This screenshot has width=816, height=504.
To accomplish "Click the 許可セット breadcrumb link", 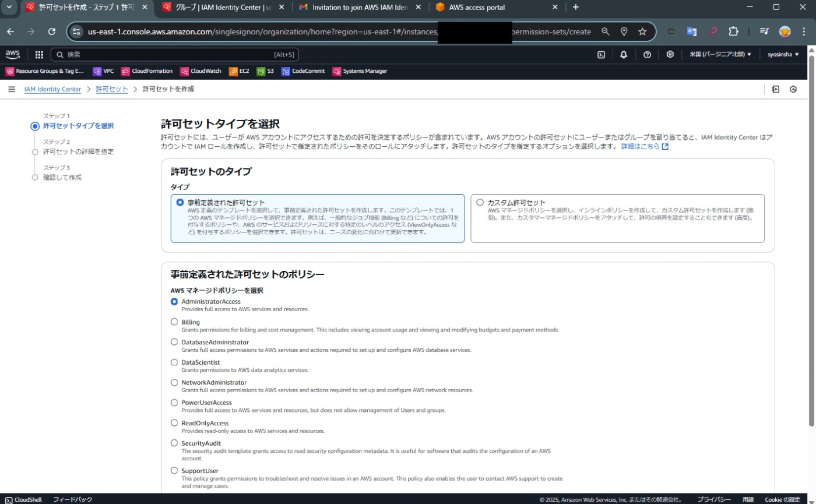I will [112, 89].
